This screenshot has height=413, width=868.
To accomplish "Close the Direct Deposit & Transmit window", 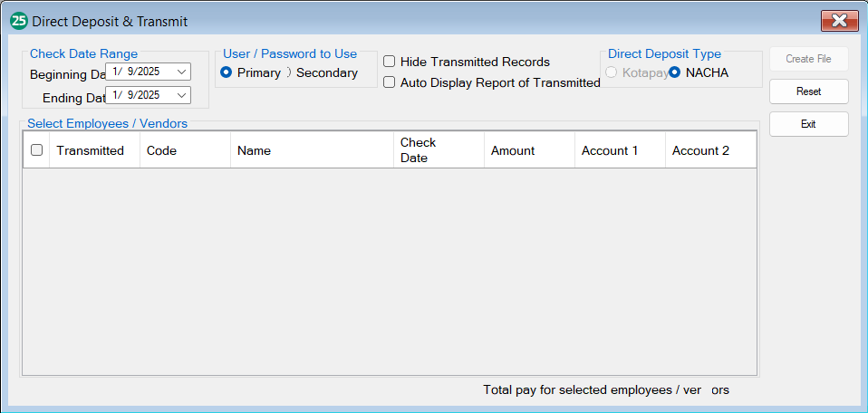I will pos(839,20).
